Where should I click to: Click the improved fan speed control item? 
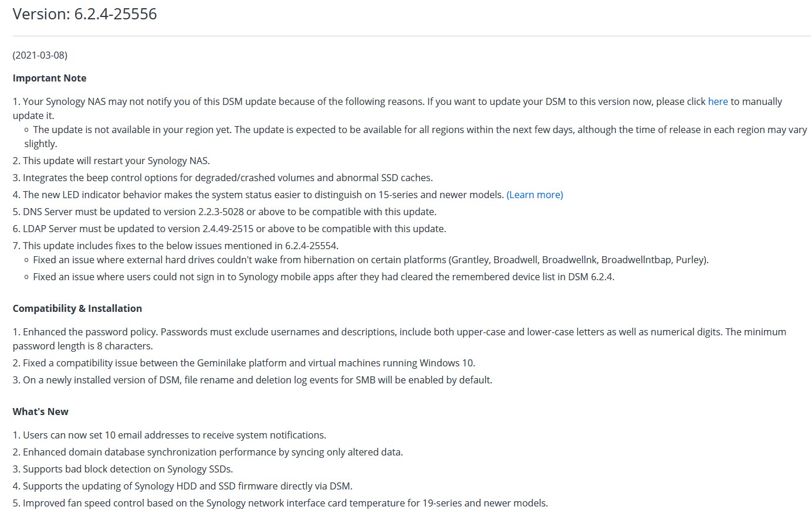(285, 503)
